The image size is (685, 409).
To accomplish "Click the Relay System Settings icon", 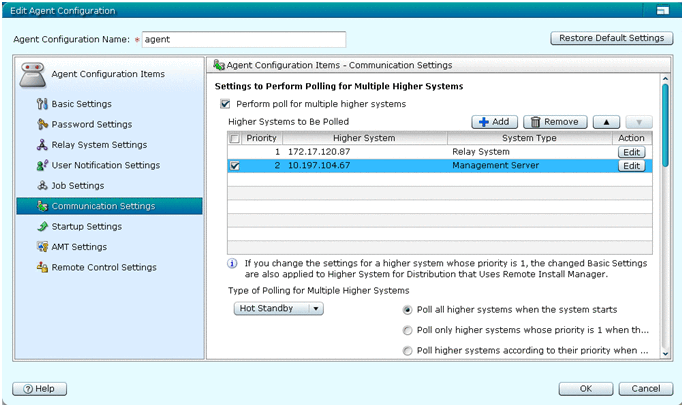I will tap(42, 145).
